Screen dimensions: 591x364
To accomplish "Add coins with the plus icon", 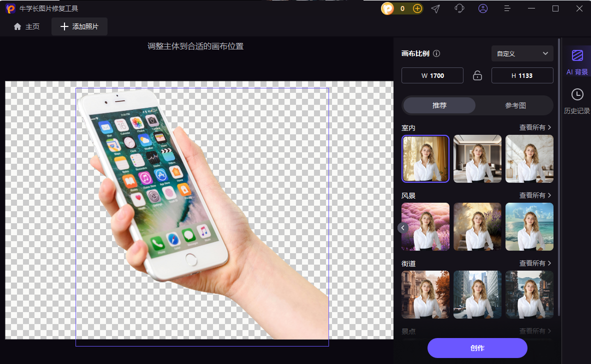I will click(x=417, y=8).
